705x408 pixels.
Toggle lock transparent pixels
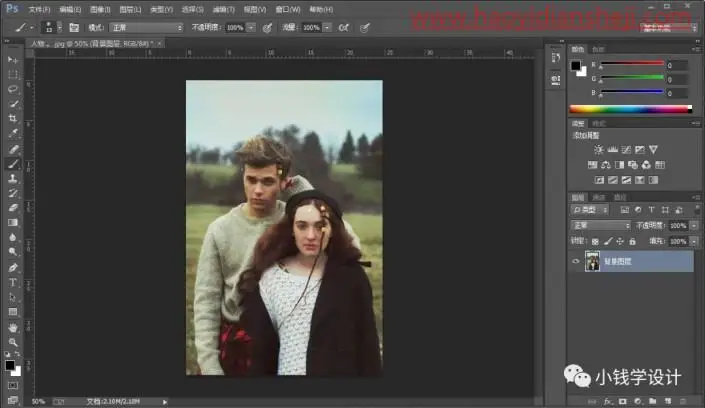(x=595, y=242)
